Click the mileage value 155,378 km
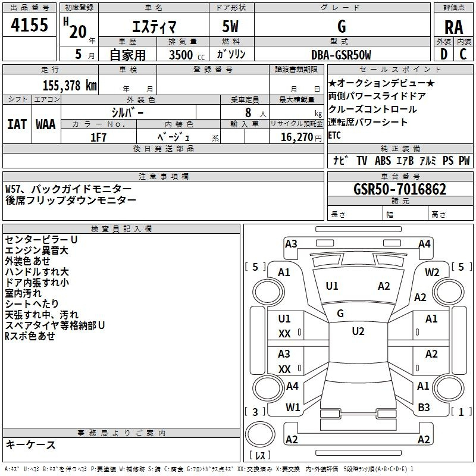 (x=70, y=85)
